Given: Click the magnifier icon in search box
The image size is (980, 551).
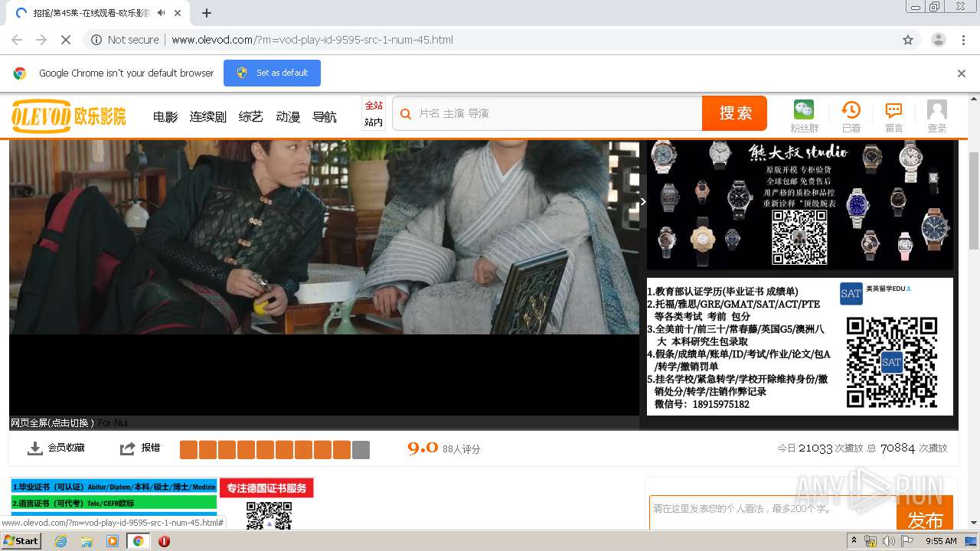Looking at the screenshot, I should [x=406, y=113].
